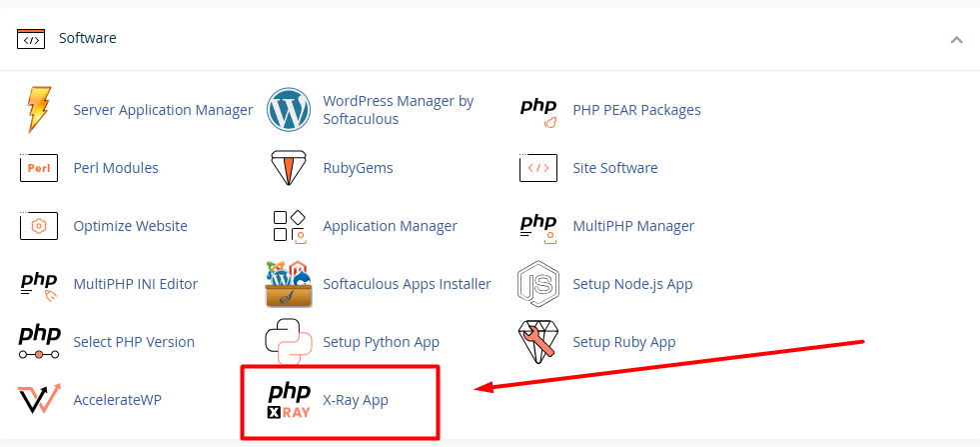This screenshot has width=980, height=447.
Task: Open Setup Node.js App link
Action: (x=632, y=284)
